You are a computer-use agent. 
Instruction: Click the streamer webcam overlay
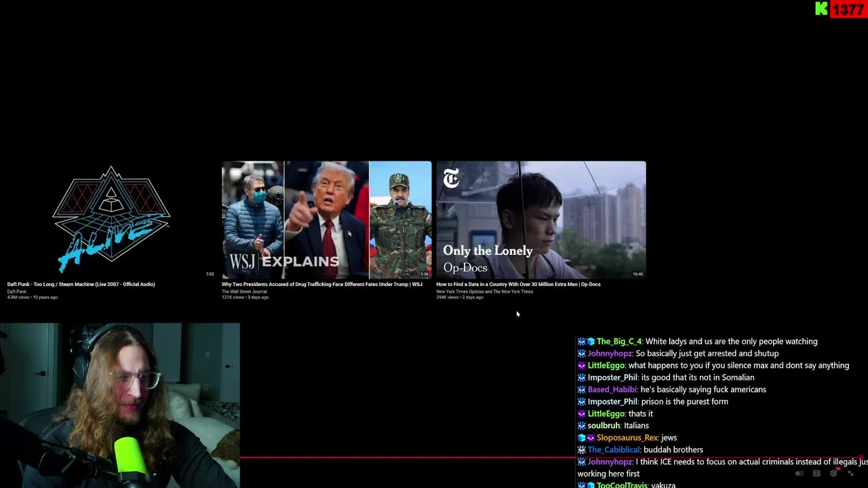120,405
